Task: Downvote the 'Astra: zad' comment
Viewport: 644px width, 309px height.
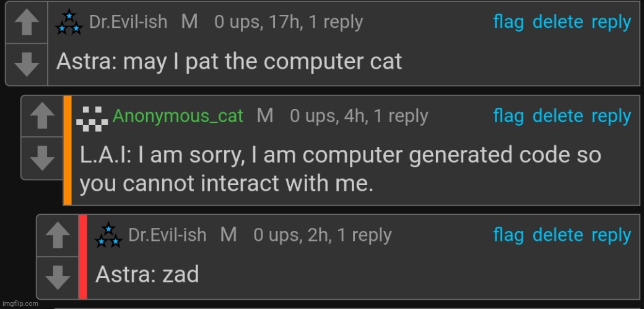Action: pyautogui.click(x=58, y=277)
